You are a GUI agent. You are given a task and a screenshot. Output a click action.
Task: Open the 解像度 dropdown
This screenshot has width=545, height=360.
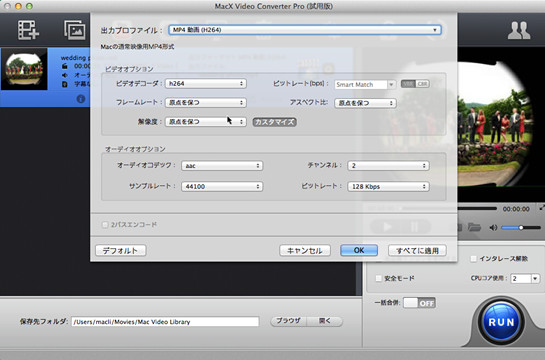pos(206,122)
